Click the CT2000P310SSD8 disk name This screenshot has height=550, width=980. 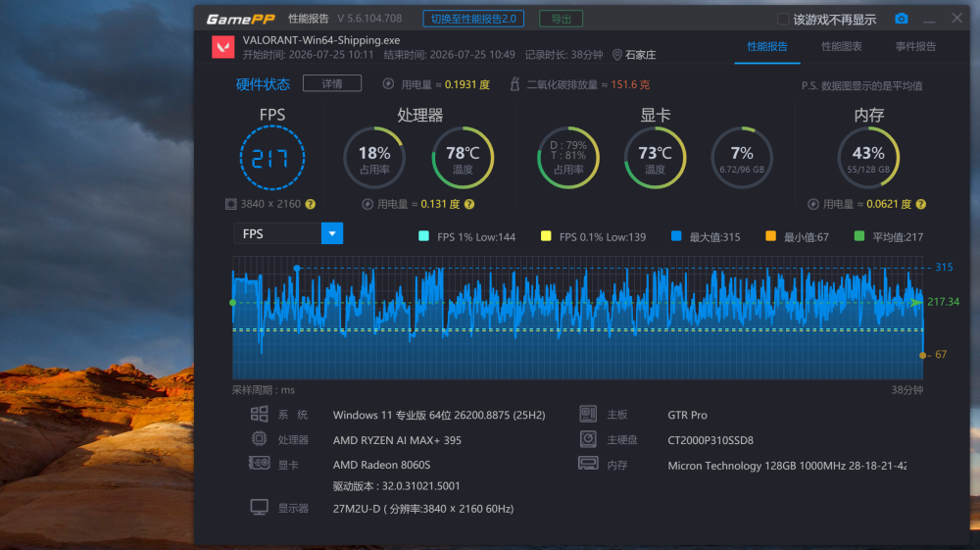pos(710,440)
